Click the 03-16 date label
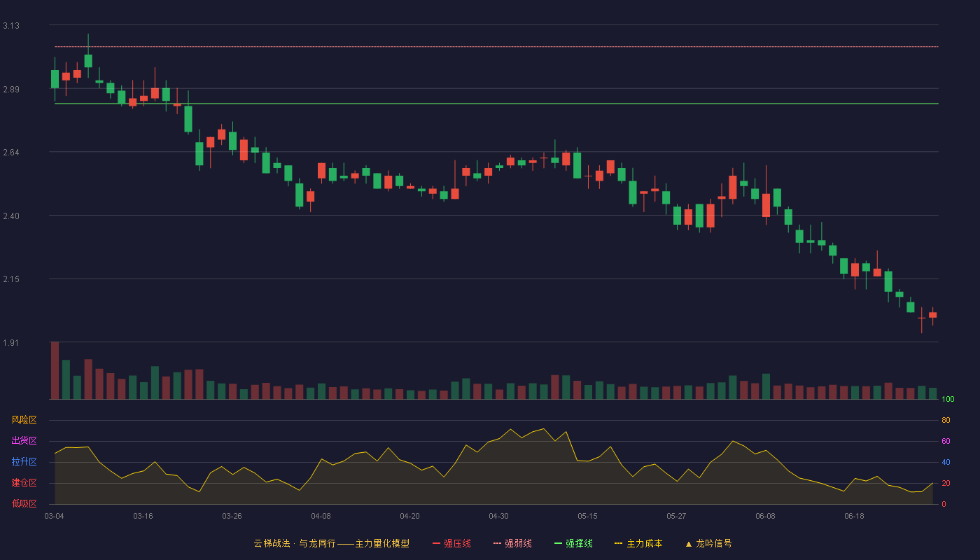 (143, 516)
